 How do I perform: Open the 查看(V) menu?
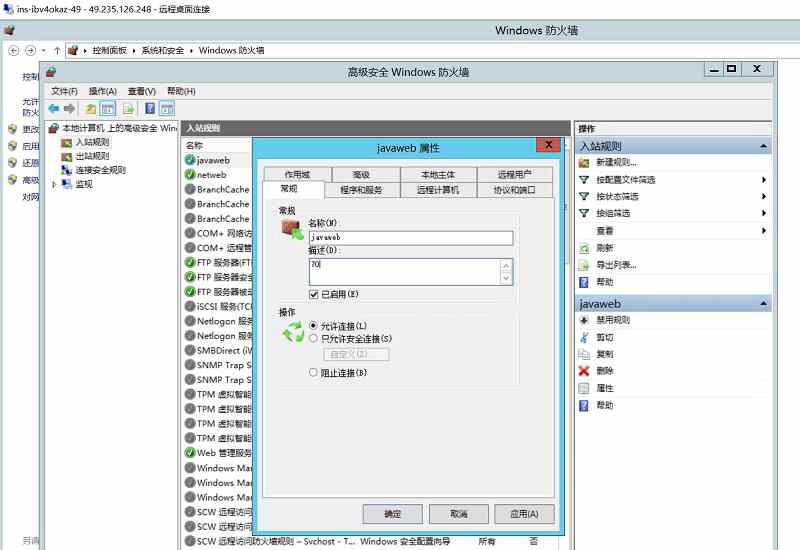141,91
